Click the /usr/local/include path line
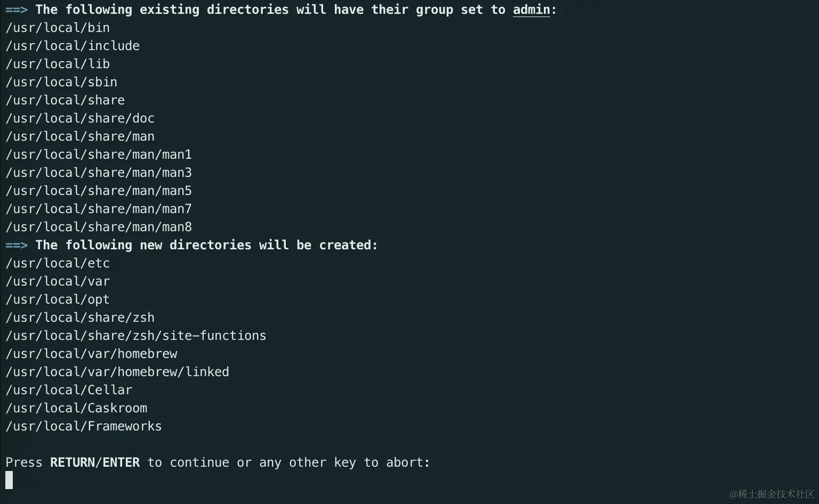Screen dimensions: 819x504 (x=73, y=46)
